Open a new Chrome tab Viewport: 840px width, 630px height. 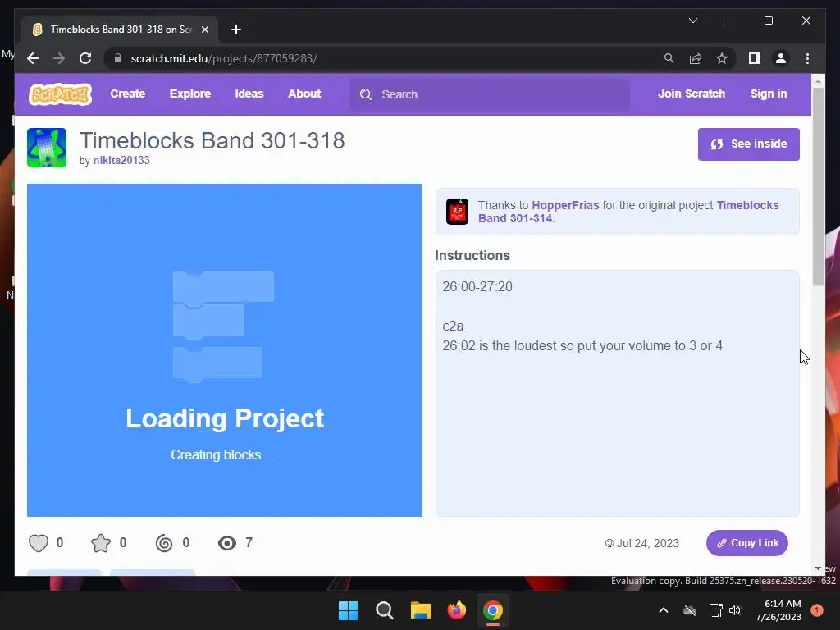(235, 30)
